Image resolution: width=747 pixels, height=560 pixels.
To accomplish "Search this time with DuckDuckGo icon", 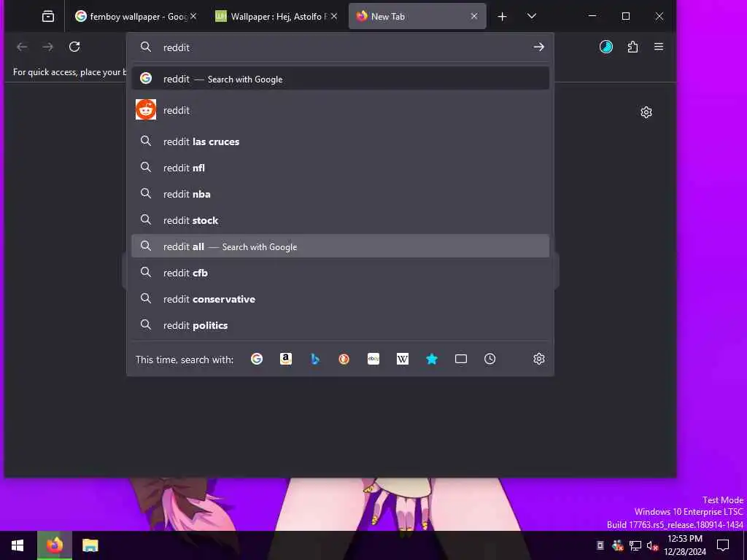I will click(x=344, y=359).
